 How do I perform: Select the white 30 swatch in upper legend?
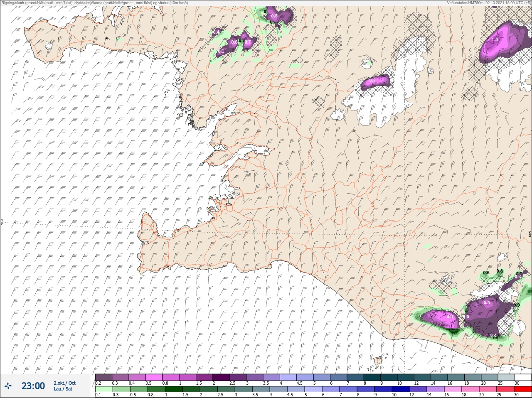[523, 377]
